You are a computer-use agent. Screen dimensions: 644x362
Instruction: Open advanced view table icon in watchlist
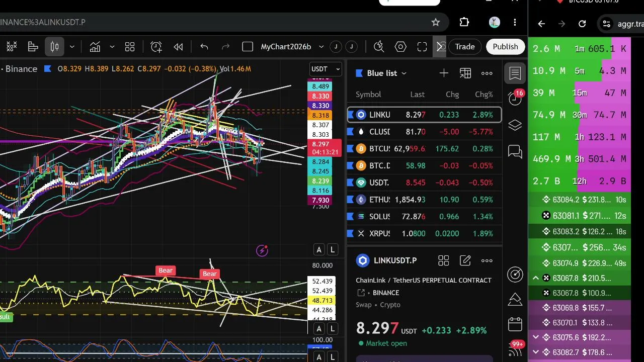click(465, 73)
